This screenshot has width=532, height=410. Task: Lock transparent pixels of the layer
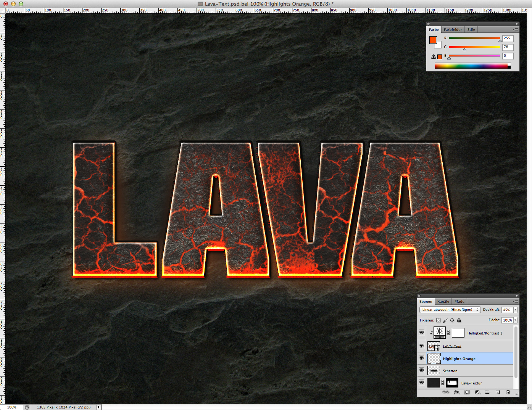click(438, 320)
